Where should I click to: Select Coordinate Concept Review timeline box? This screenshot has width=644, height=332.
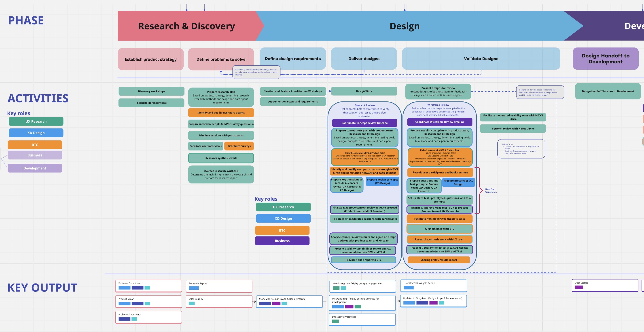tap(364, 123)
